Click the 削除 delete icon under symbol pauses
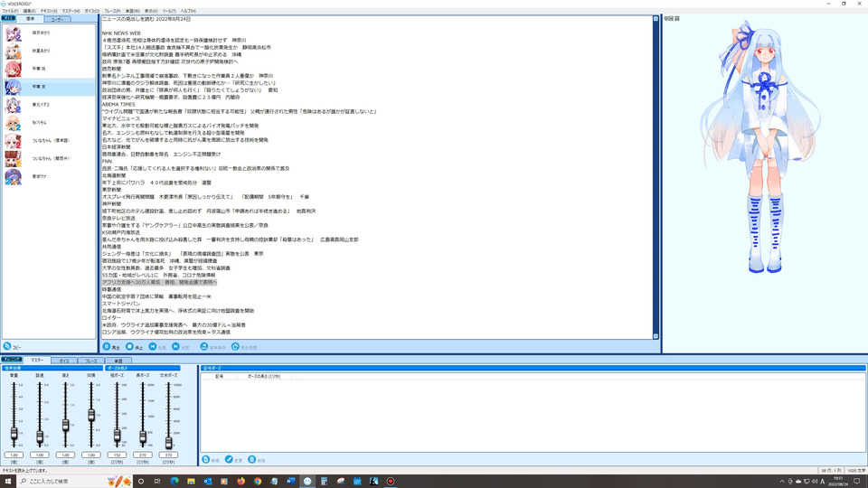Screen dimensions: 868x488 (252, 460)
